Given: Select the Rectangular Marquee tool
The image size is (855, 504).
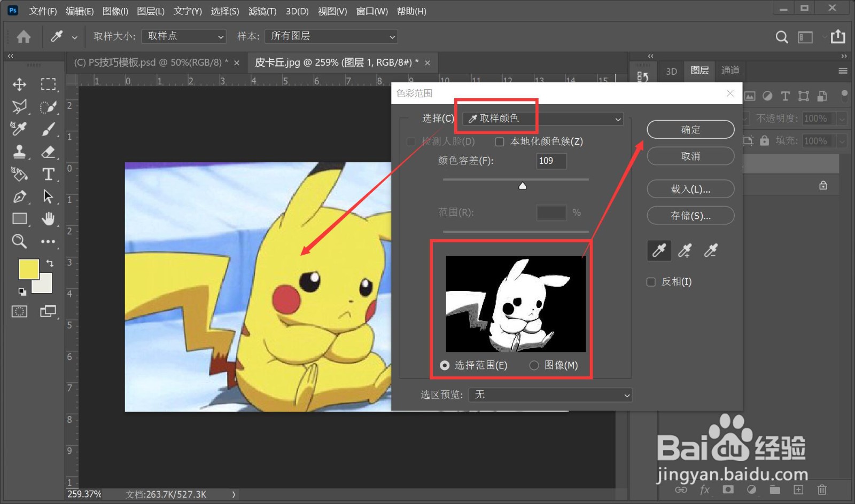Looking at the screenshot, I should 48,84.
